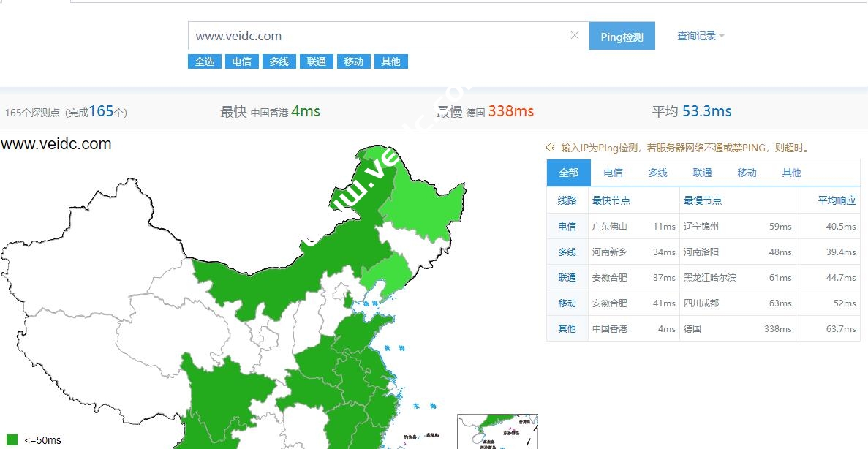
Task: Toggle the 其他 filter under the search box
Action: click(390, 61)
